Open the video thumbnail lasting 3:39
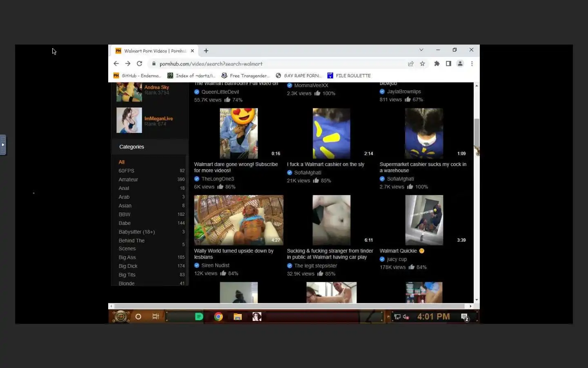Viewport: 588px width, 368px height. tap(424, 220)
